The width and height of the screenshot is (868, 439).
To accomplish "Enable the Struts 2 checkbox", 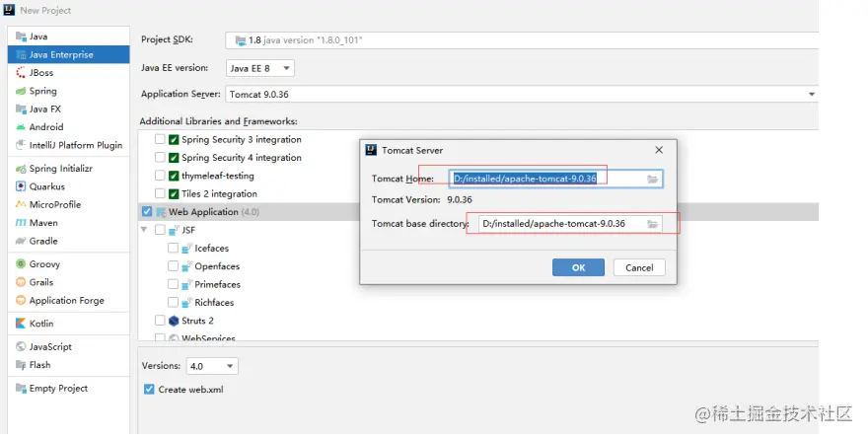I will [x=160, y=320].
